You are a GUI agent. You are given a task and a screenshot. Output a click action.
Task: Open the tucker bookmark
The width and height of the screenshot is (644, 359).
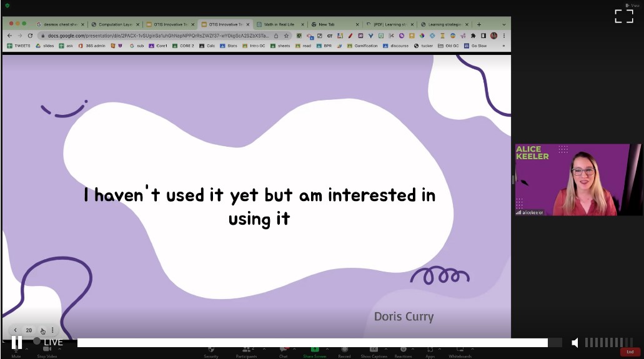(x=423, y=46)
